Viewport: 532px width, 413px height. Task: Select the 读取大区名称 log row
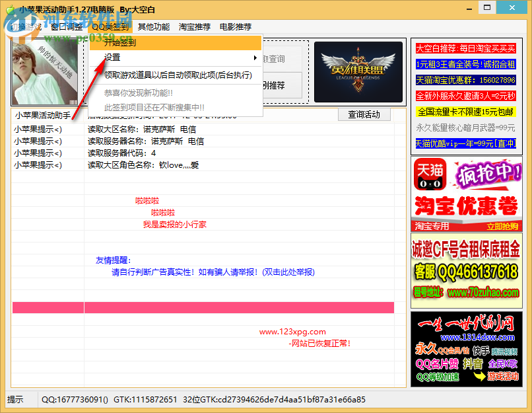coord(203,130)
